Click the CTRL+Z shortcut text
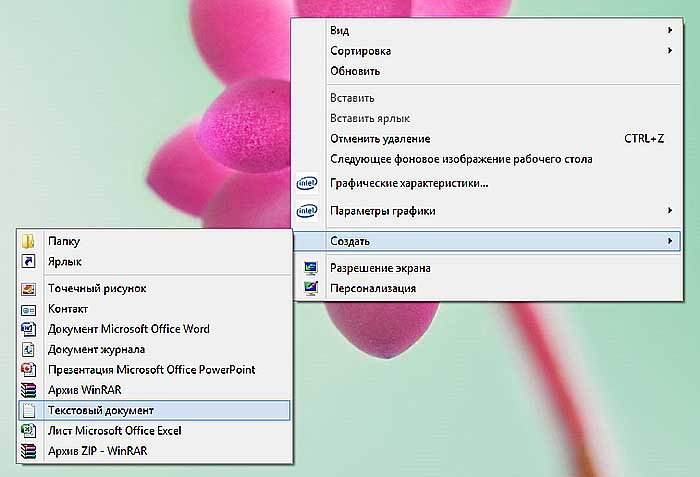This screenshot has width=700, height=477. tap(644, 139)
